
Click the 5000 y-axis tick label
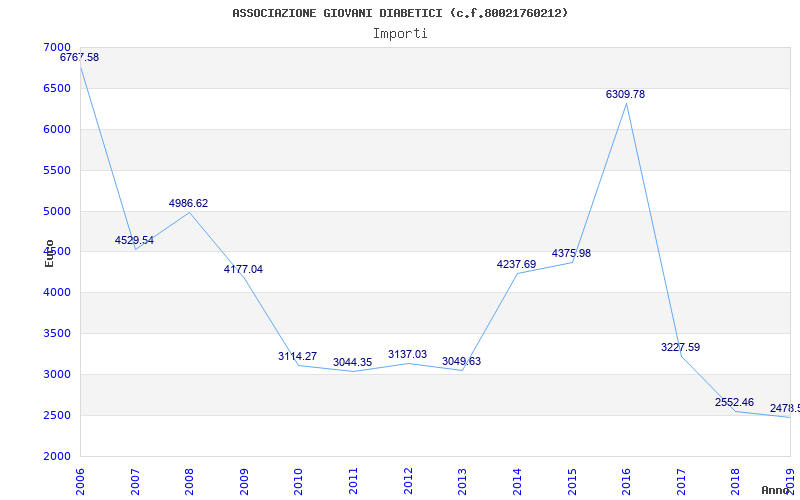[57, 211]
